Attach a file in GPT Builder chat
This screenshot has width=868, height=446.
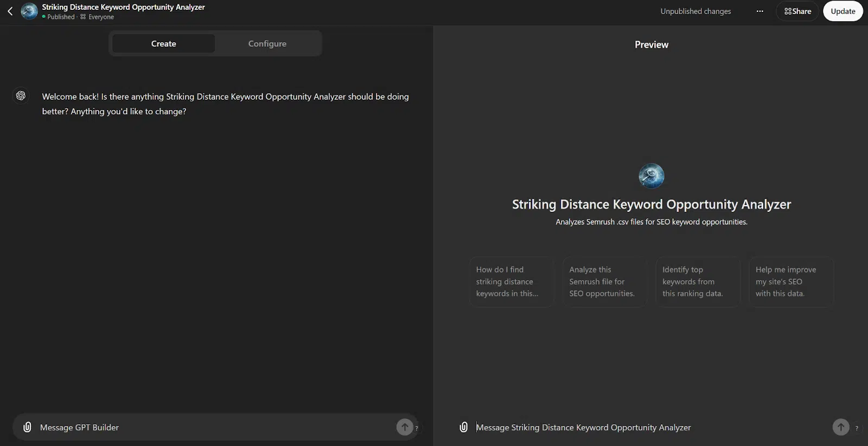click(x=27, y=427)
